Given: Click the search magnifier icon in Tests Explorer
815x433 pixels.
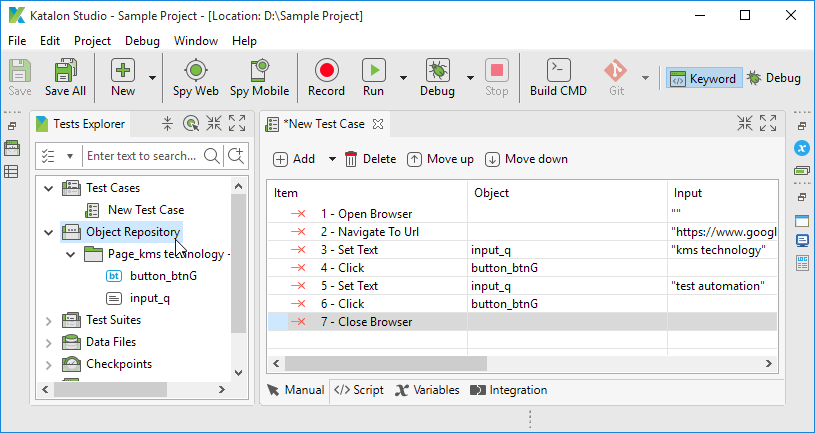Looking at the screenshot, I should tap(212, 156).
